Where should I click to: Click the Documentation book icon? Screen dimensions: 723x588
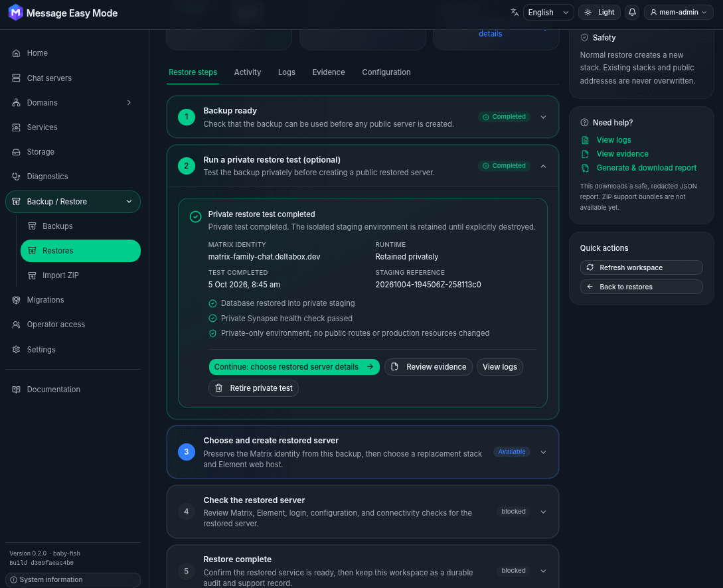tap(16, 390)
